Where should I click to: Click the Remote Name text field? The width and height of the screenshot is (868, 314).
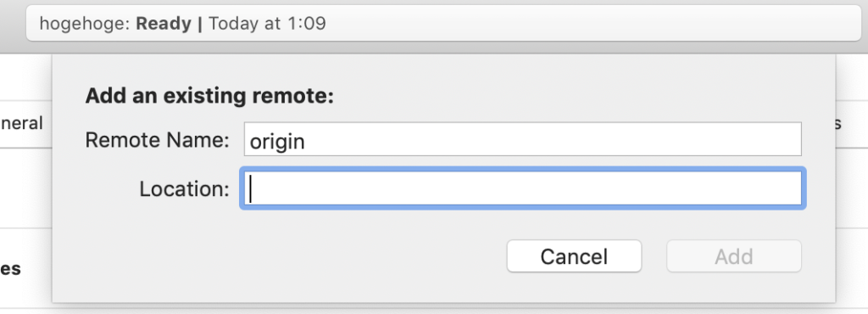point(522,139)
